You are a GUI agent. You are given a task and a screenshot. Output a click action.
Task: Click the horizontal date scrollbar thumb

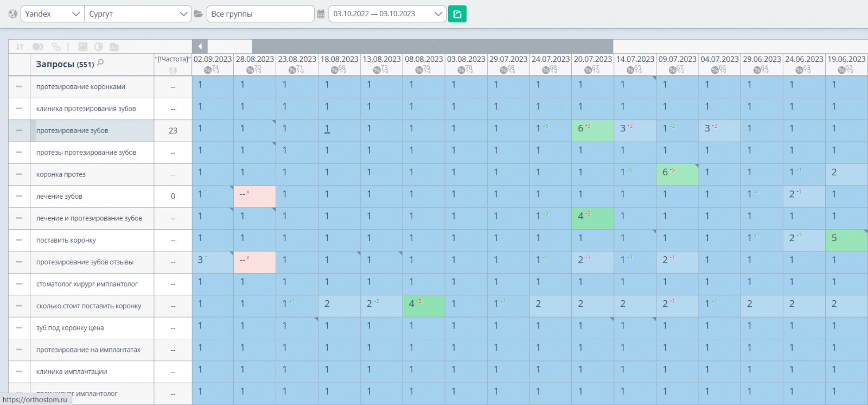[x=432, y=46]
